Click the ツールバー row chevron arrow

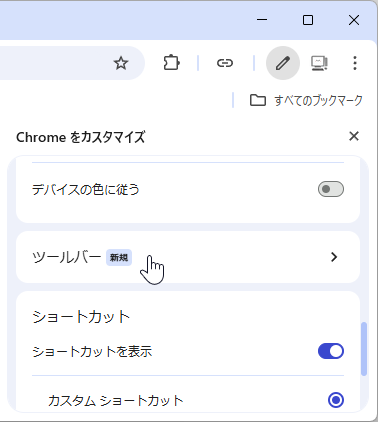click(x=334, y=257)
